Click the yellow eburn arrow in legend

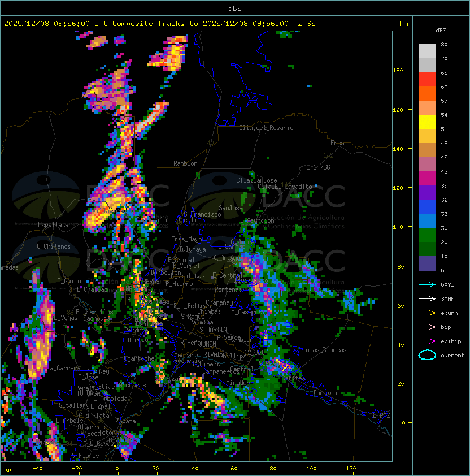click(x=427, y=313)
